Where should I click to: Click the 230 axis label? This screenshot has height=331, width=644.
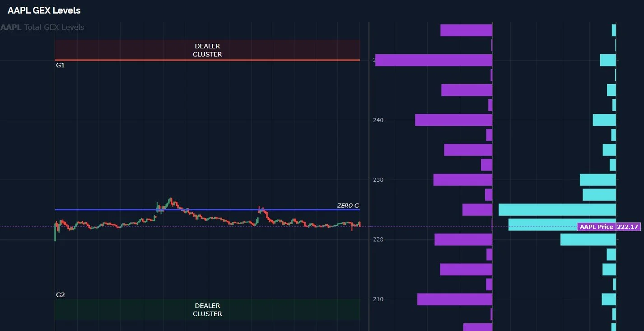pyautogui.click(x=378, y=180)
